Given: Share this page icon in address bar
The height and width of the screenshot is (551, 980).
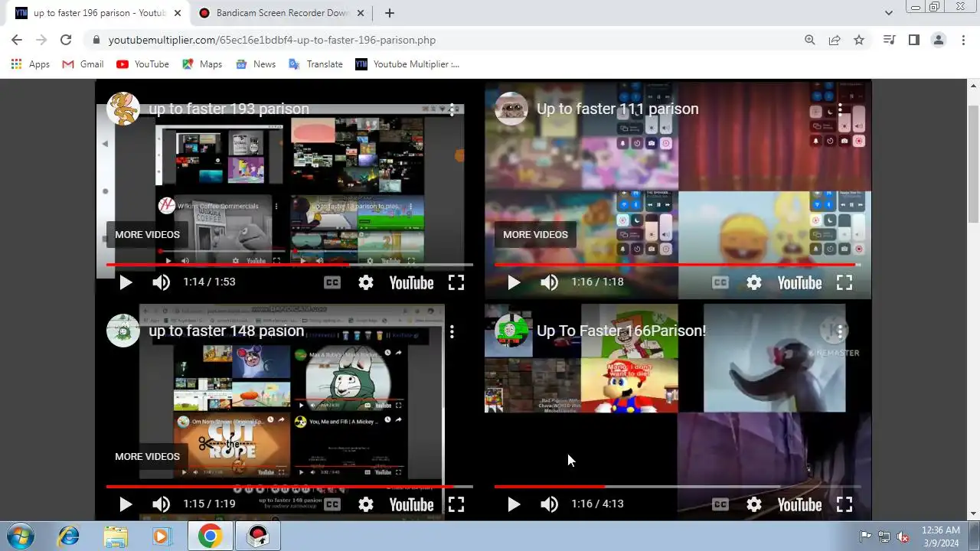Looking at the screenshot, I should pos(835,40).
